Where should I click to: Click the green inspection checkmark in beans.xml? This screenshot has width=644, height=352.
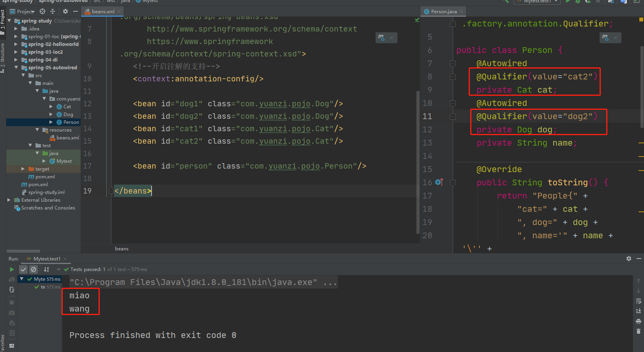[417, 20]
